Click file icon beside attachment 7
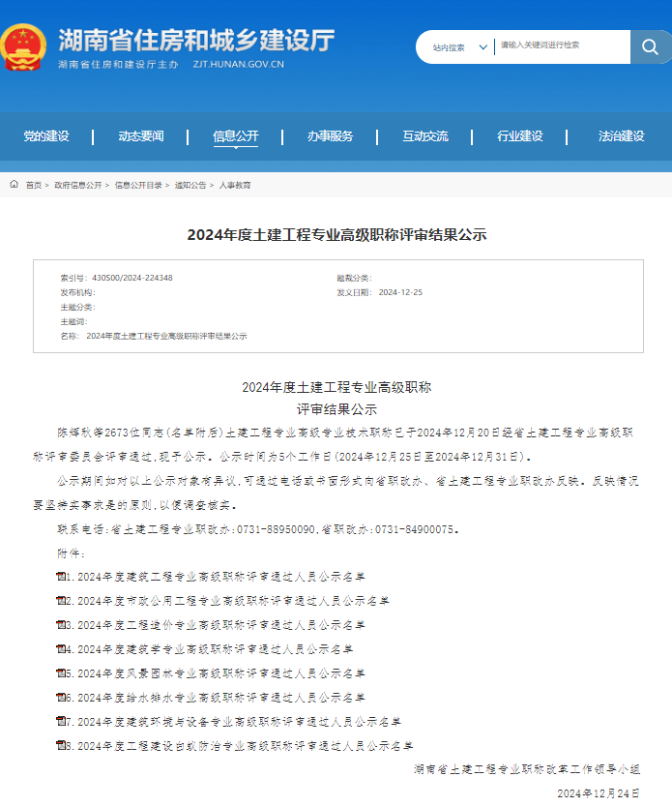672x807 pixels. pos(63,722)
